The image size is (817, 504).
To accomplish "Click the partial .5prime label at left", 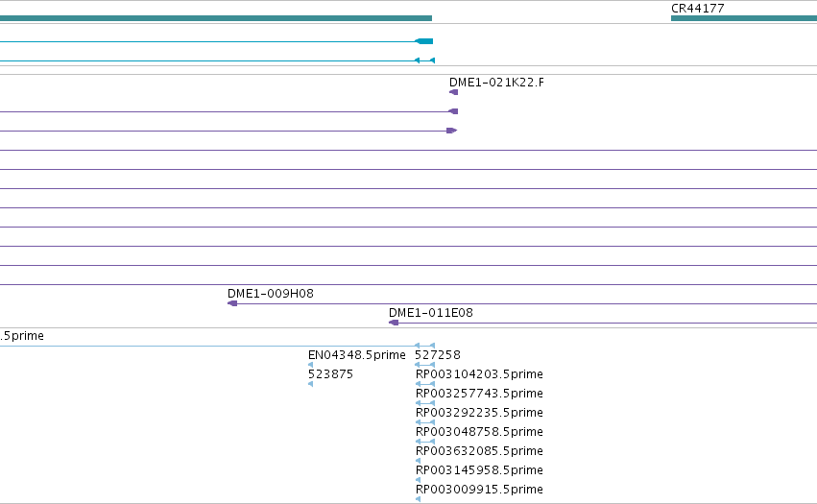I will [22, 336].
